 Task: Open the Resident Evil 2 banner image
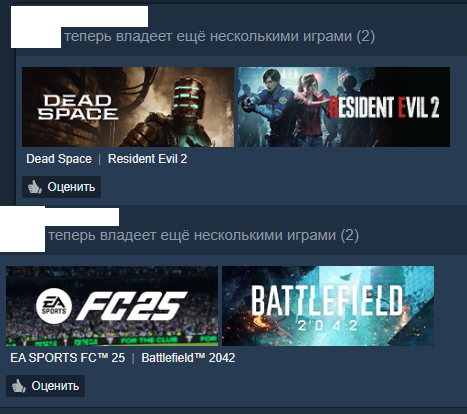pyautogui.click(x=344, y=107)
